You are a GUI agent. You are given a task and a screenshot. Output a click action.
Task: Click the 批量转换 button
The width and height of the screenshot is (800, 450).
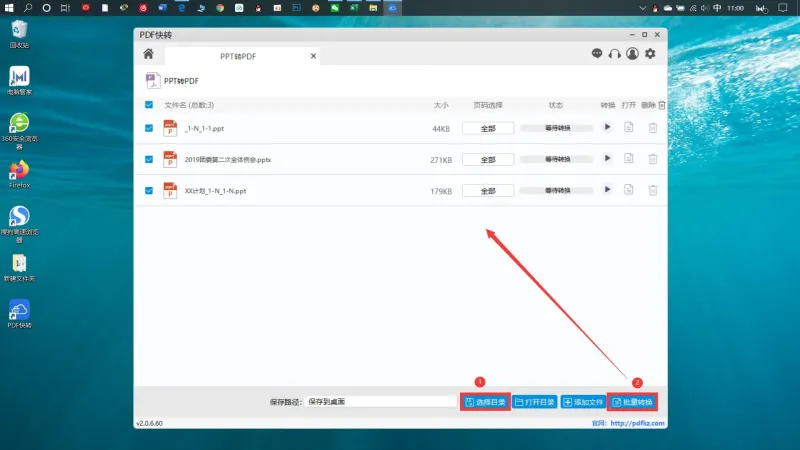(632, 402)
